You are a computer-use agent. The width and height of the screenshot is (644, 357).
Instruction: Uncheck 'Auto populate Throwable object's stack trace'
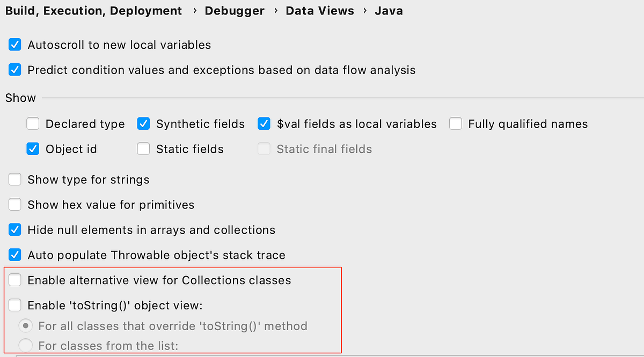point(14,255)
